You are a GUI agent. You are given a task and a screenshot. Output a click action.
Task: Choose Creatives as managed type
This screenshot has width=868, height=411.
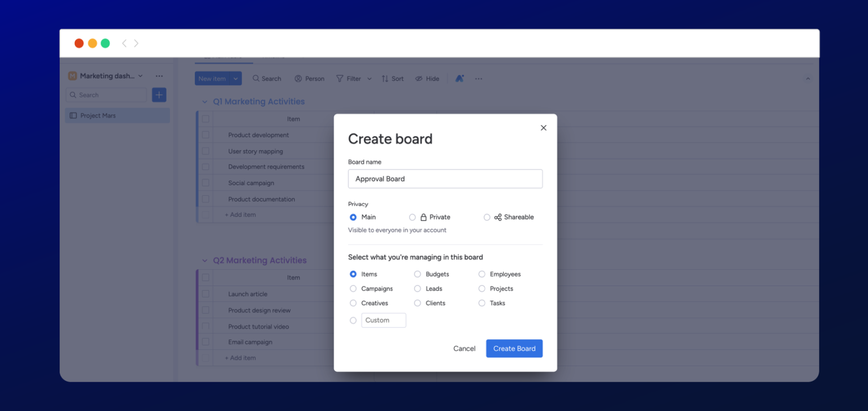353,303
